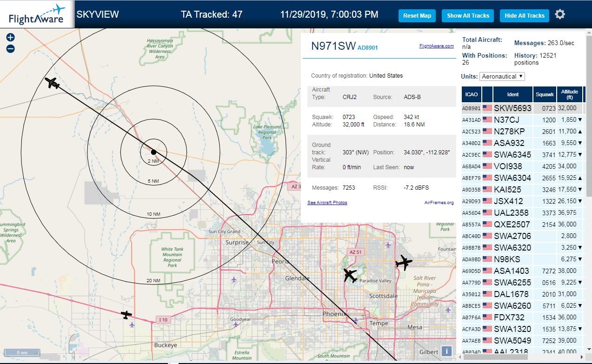Image resolution: width=592 pixels, height=364 pixels.
Task: Open See Aircraft Photos link
Action: pos(327,203)
